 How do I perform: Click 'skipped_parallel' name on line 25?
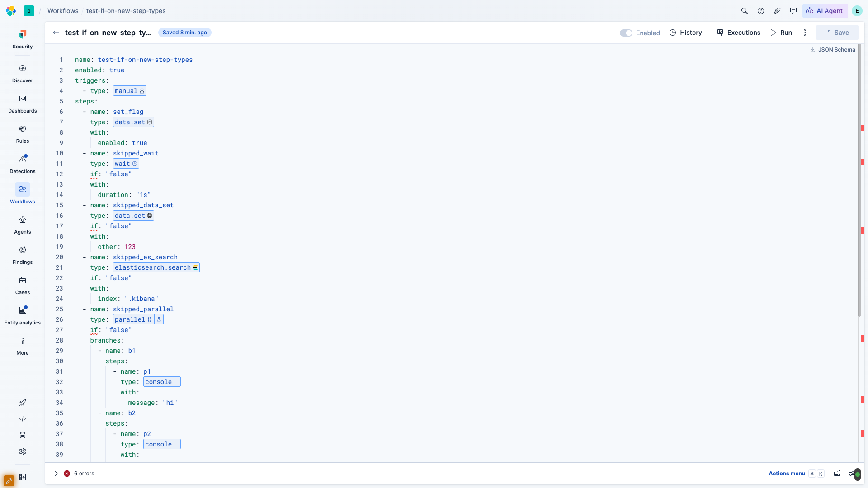[143, 309]
